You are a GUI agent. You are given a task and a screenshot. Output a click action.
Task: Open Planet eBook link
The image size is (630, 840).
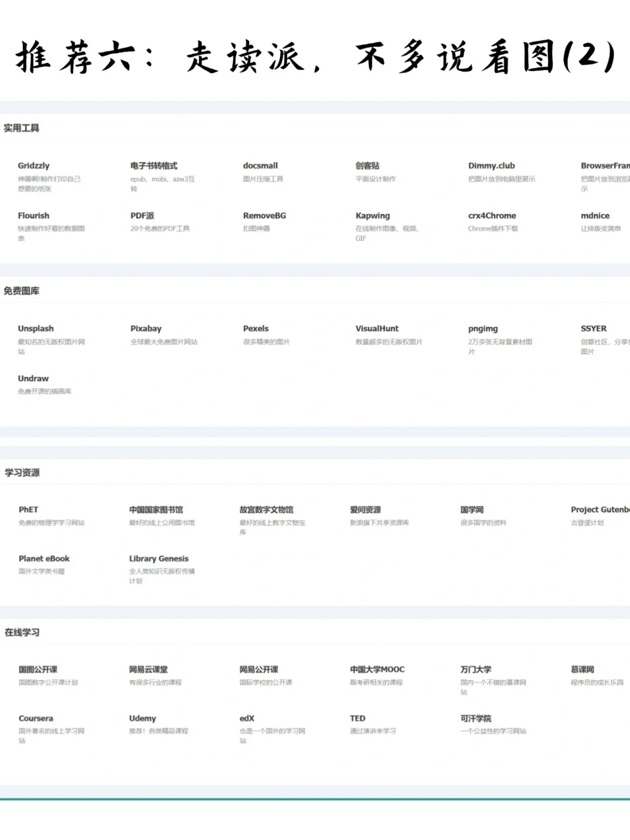[44, 558]
